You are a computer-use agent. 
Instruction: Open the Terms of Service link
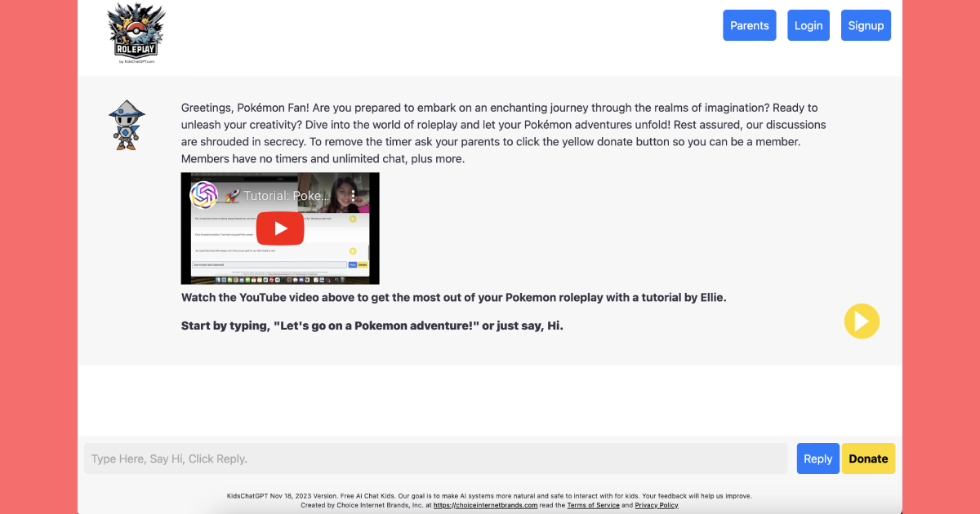click(x=594, y=505)
